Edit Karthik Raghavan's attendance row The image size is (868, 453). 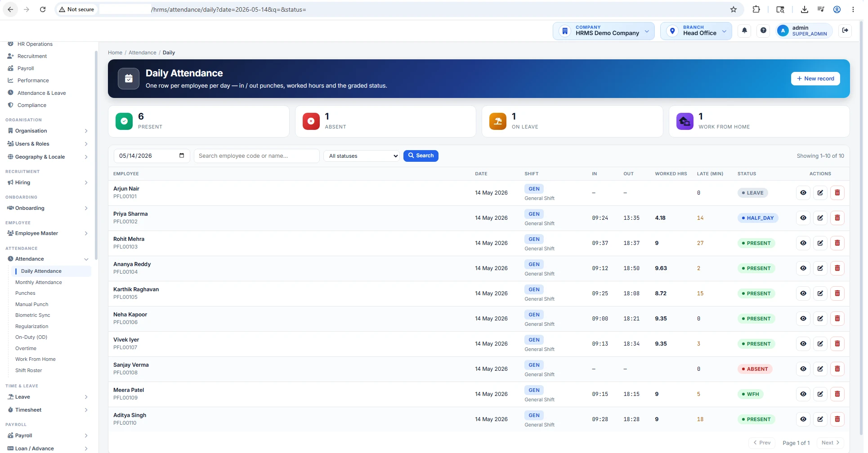[x=820, y=293]
